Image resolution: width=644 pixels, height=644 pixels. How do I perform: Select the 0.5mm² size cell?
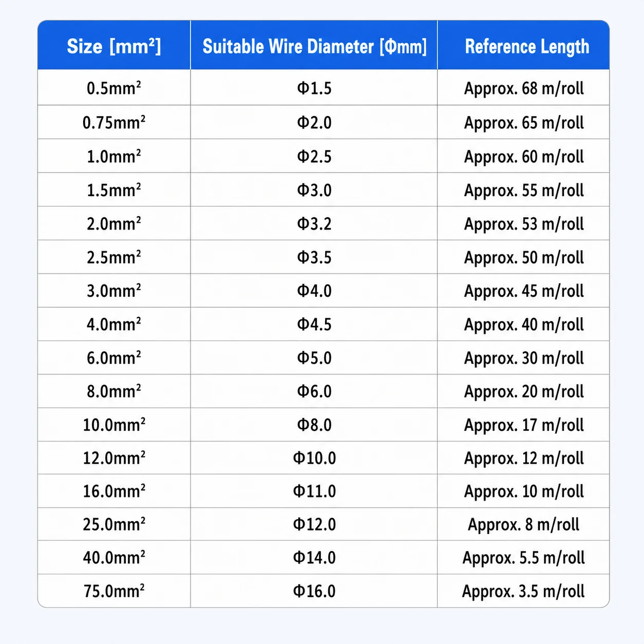[114, 88]
